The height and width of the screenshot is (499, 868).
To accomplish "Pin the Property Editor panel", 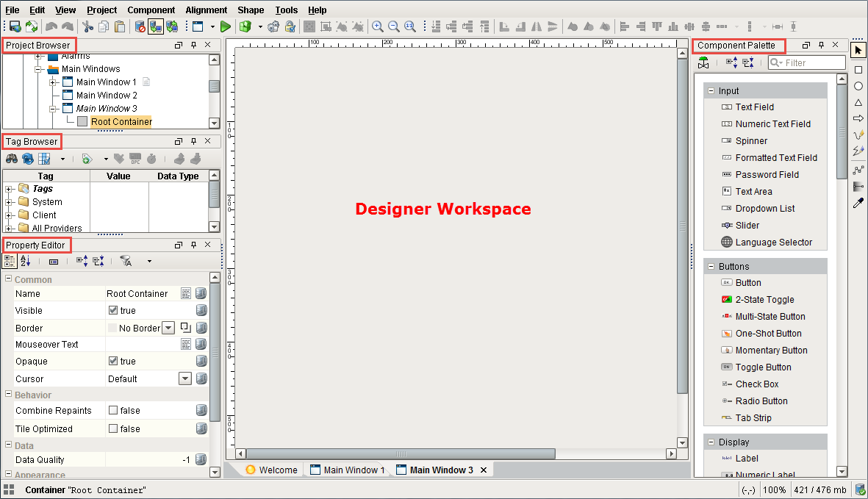I will click(193, 245).
